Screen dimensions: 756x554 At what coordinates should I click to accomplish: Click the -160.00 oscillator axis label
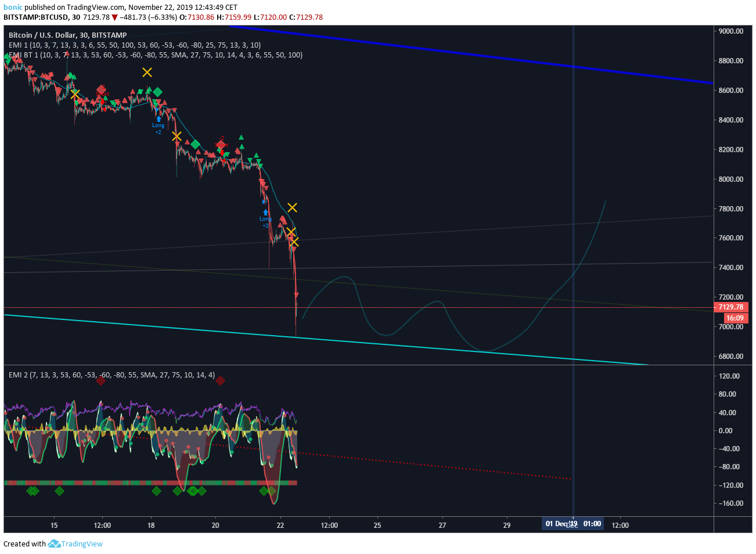coord(730,503)
